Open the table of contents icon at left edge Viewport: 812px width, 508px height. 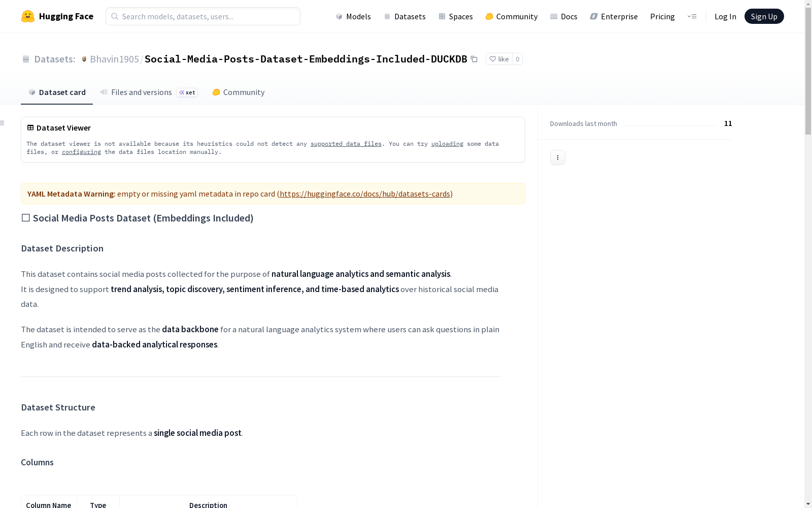3,123
